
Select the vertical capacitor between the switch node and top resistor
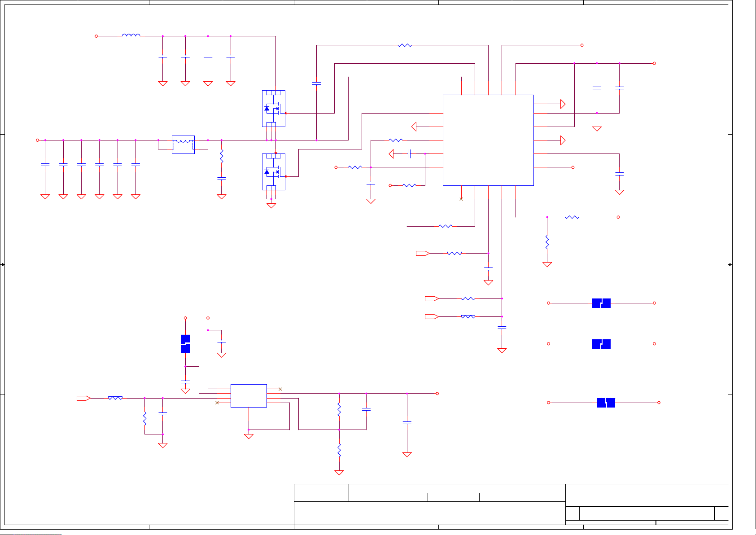(316, 83)
